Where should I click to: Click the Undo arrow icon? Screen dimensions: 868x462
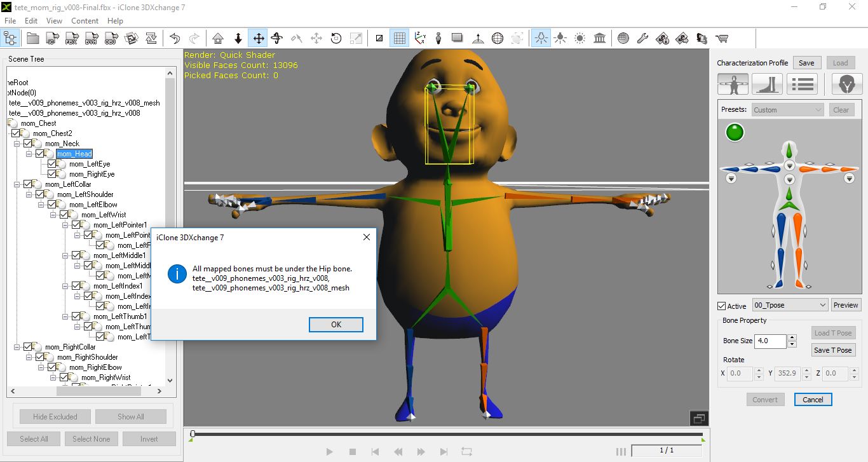click(175, 39)
